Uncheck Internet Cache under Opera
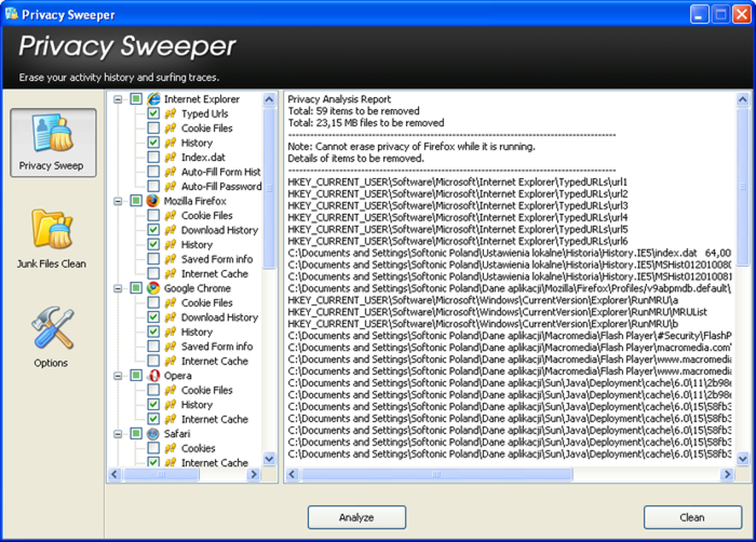Screen dimensions: 756x542 (153, 419)
